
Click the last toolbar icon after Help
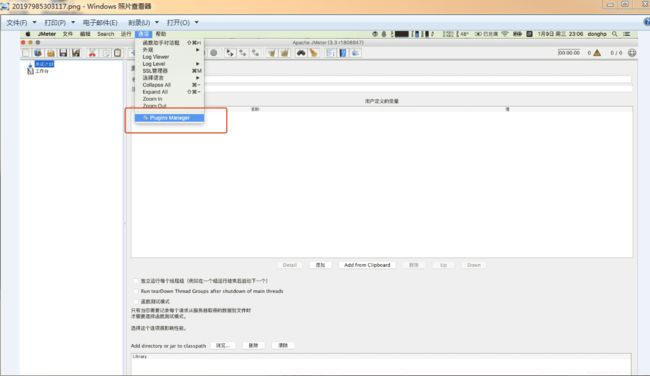click(356, 53)
